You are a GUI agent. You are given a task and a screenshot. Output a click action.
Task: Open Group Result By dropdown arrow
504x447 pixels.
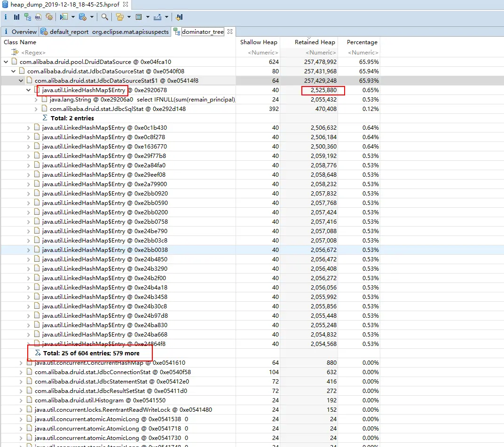(x=129, y=17)
